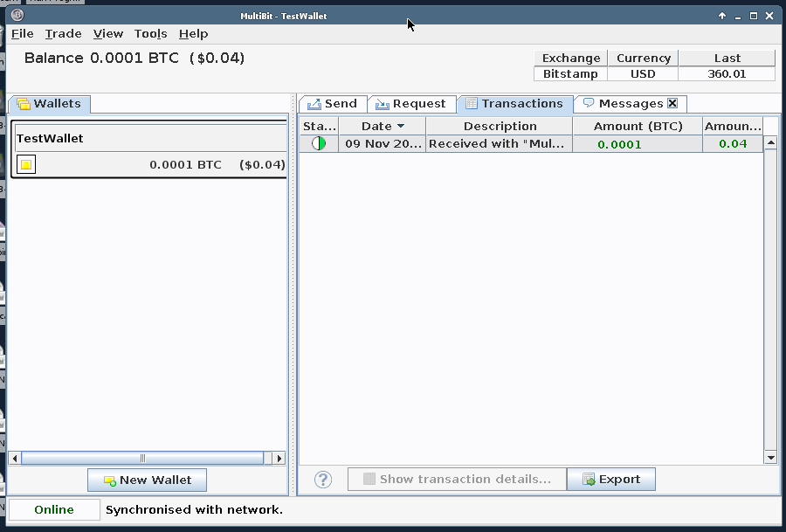Close the MultiBit window
786x532 pixels.
pos(769,16)
